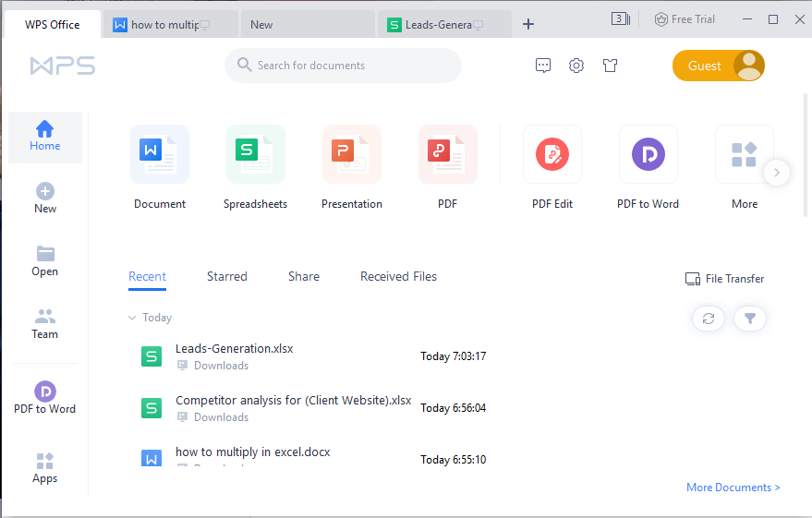Screen dimensions: 812x518
Task: Create a new Spreadsheets file
Action: [255, 155]
